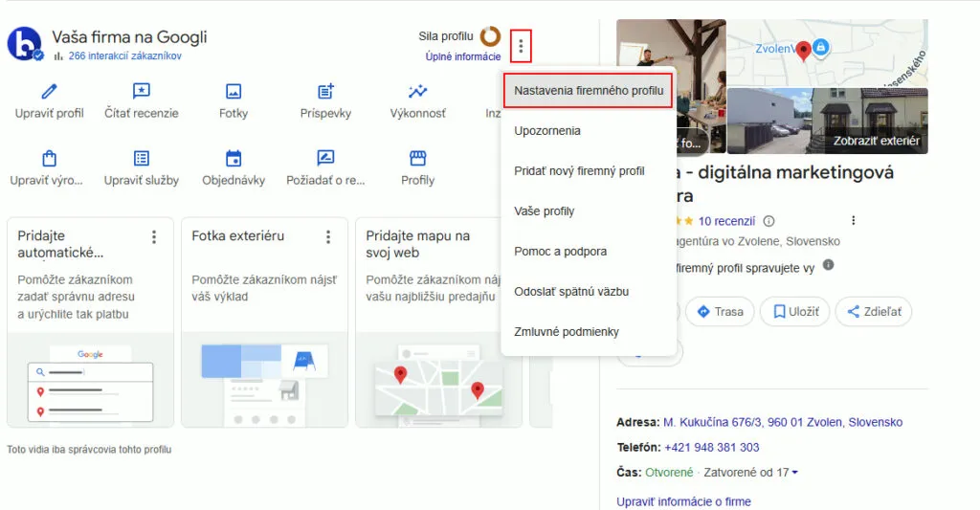This screenshot has width=980, height=510.
Task: Open Výkonnosť performance icon
Action: point(417,92)
